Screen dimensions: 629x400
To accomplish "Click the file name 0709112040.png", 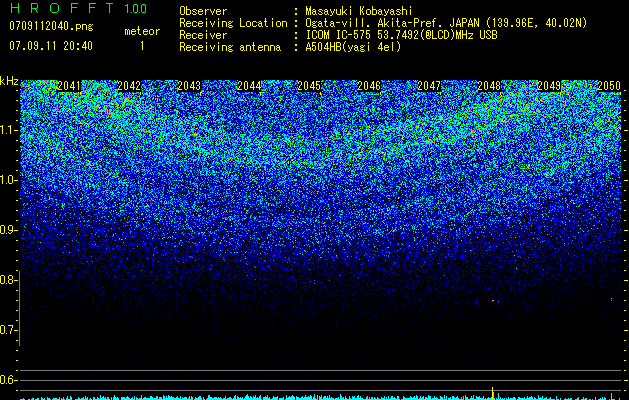I will coord(51,26).
